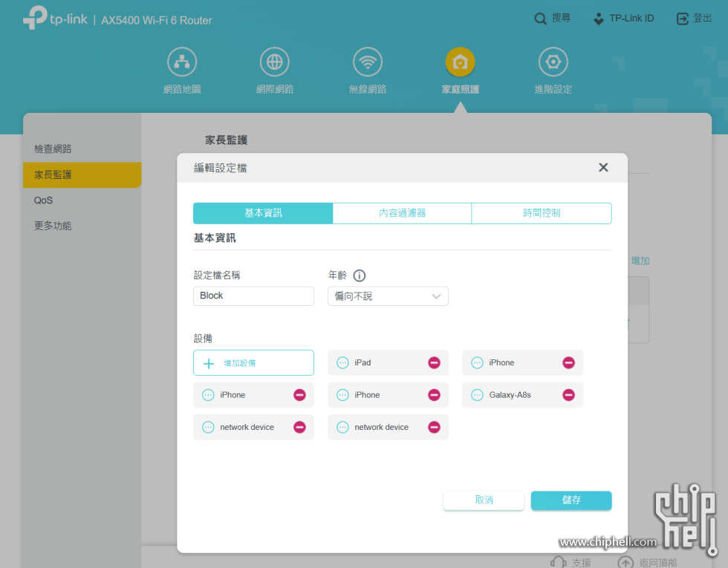Image resolution: width=728 pixels, height=568 pixels.
Task: Open the 網際網路 internet globe icon
Action: pos(274,62)
